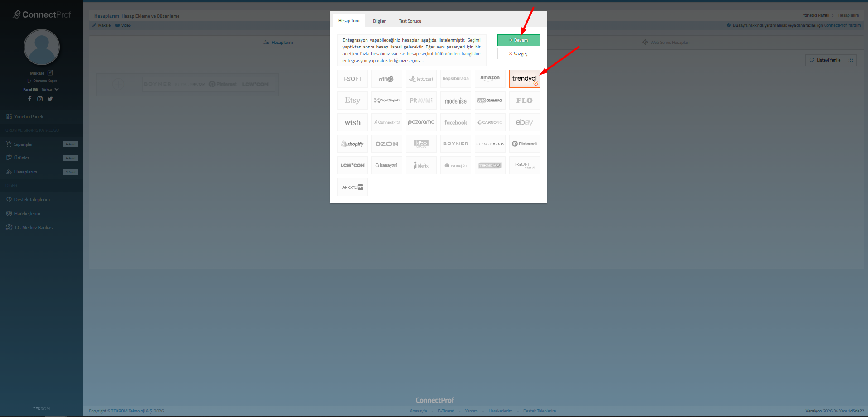Select the Shopify logo tile
This screenshot has width=868, height=417.
tap(352, 144)
